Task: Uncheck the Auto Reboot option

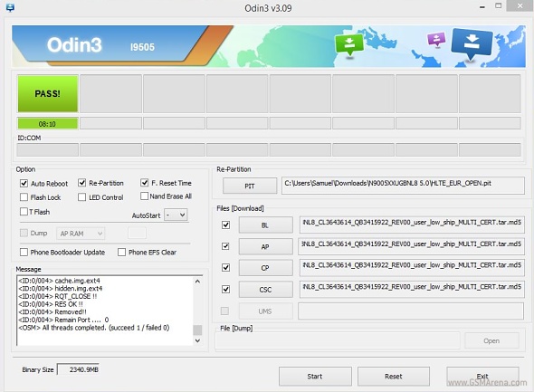Action: (x=24, y=183)
